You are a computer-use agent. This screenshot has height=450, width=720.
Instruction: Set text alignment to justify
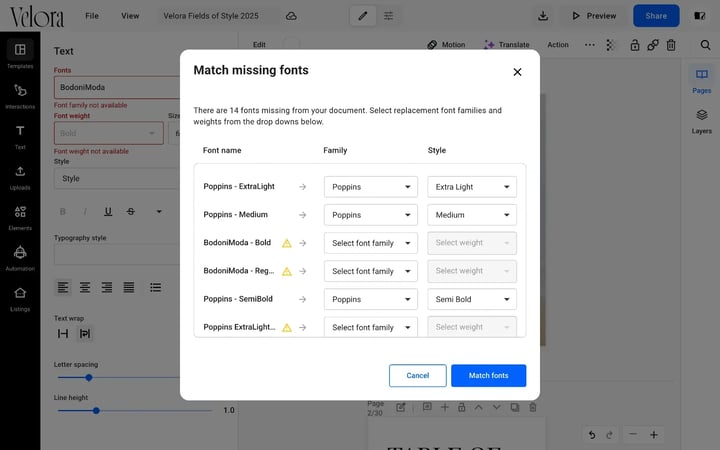coord(129,287)
